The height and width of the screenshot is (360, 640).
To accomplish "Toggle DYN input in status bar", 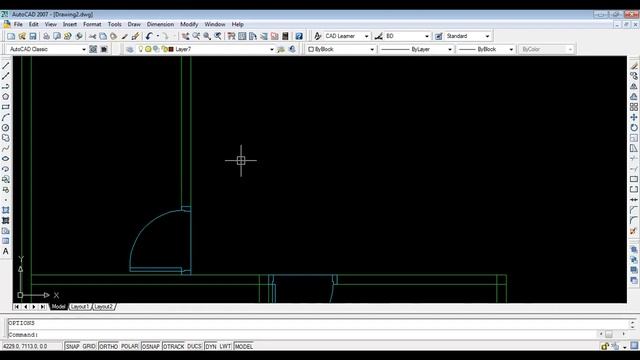I will (x=211, y=346).
